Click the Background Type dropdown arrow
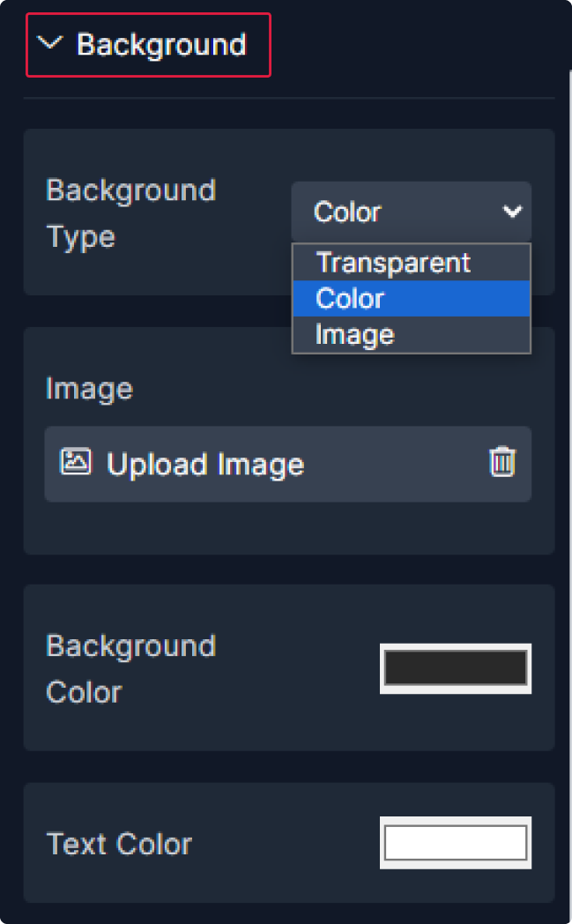This screenshot has height=924, width=572. coord(512,212)
